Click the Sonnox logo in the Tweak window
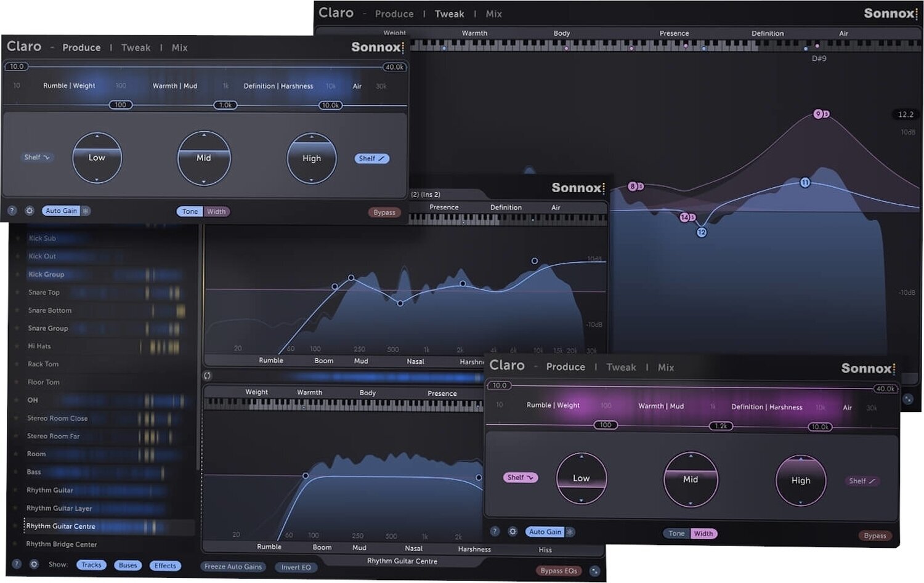The image size is (924, 583). click(x=891, y=14)
